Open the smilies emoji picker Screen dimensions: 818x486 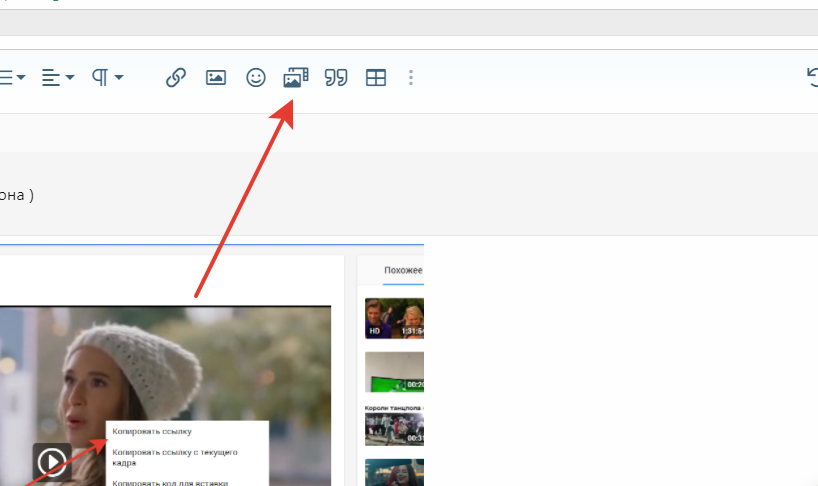tap(256, 78)
